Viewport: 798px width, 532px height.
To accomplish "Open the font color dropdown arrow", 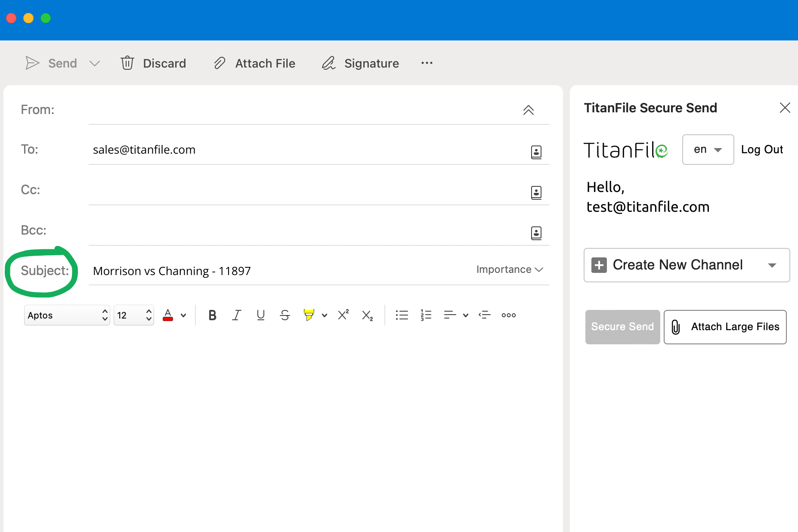I will 183,315.
